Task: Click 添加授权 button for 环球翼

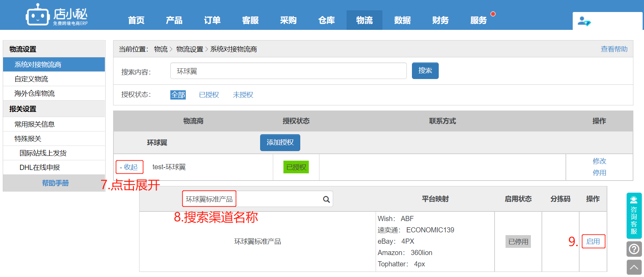Action: coord(280,142)
